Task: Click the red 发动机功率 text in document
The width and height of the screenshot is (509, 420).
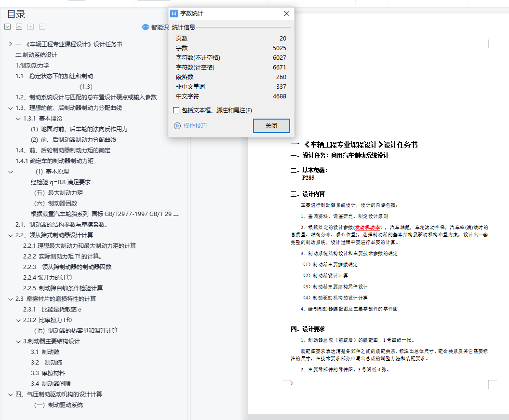Action: point(367,228)
